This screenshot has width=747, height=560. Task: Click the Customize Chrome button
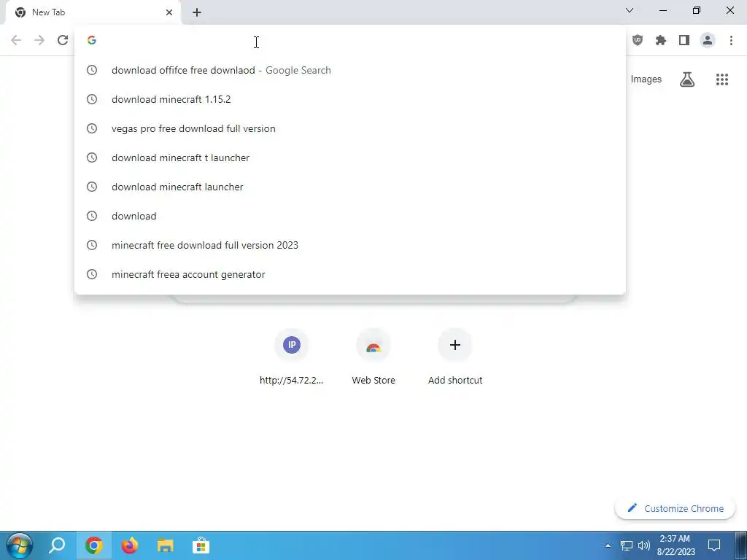click(676, 508)
